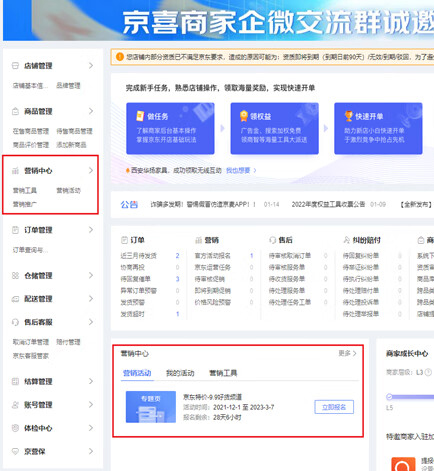This screenshot has width=434, height=471.
Task: Click the 配送管理 truck icon in sidebar
Action: (x=15, y=299)
